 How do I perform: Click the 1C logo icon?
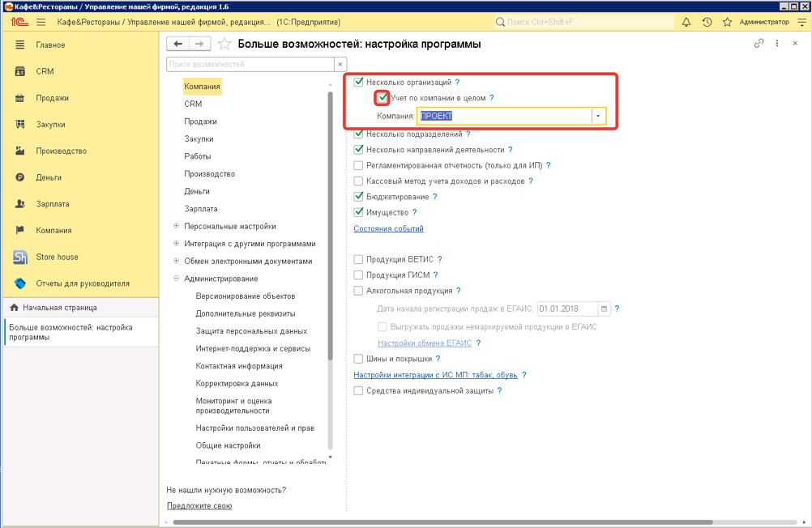point(19,22)
